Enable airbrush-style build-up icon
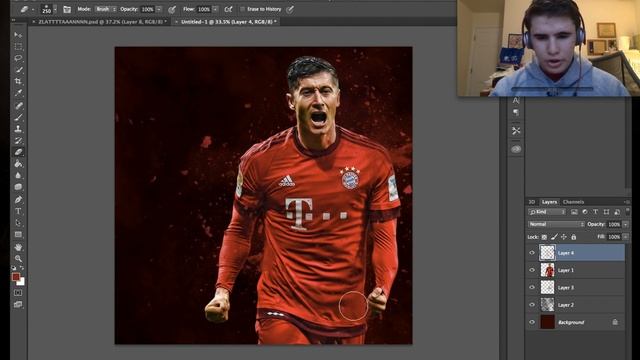 (x=229, y=9)
